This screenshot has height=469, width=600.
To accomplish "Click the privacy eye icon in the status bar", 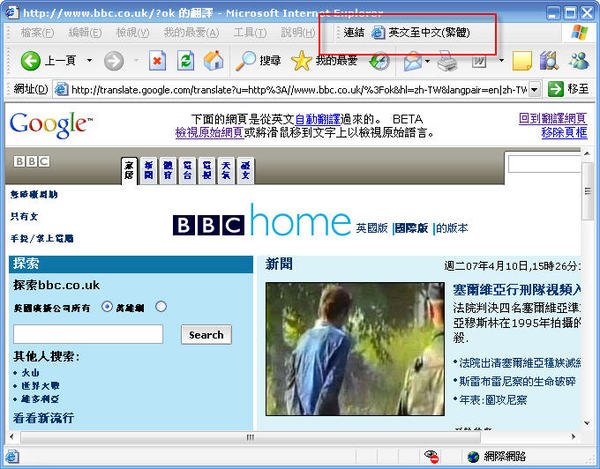I will [x=432, y=456].
